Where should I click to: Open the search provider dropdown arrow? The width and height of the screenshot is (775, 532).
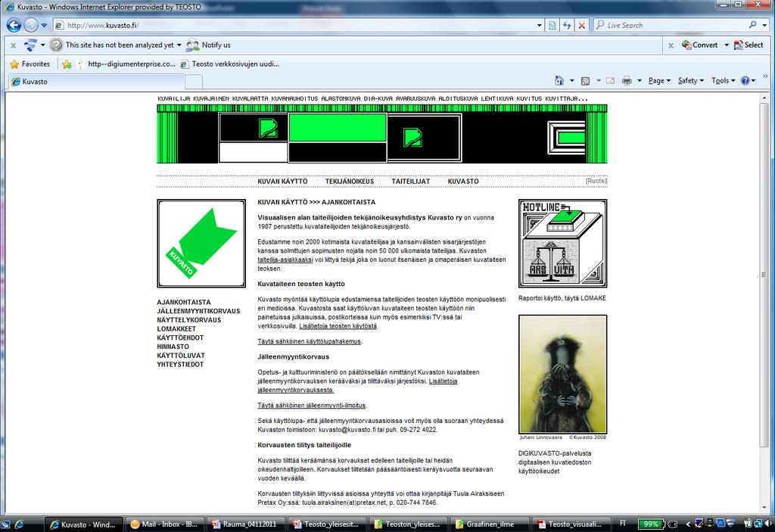764,25
